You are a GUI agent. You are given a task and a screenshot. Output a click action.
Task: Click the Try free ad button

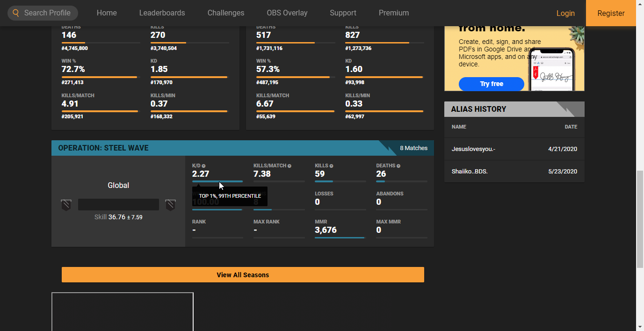(491, 84)
